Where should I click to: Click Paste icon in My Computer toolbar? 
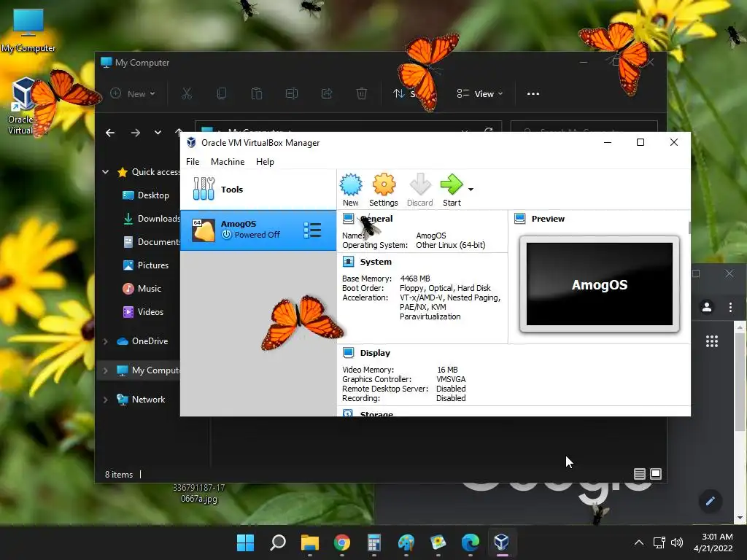point(257,94)
